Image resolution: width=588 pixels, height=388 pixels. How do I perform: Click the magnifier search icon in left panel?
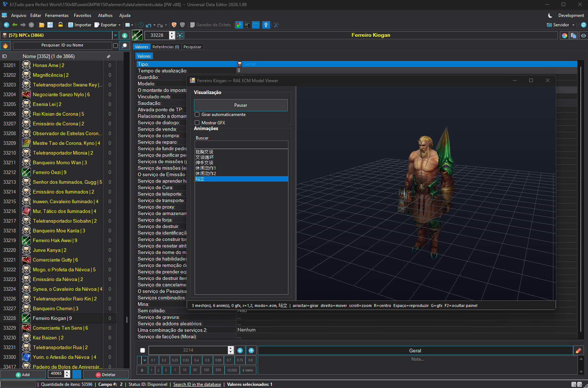point(124,46)
